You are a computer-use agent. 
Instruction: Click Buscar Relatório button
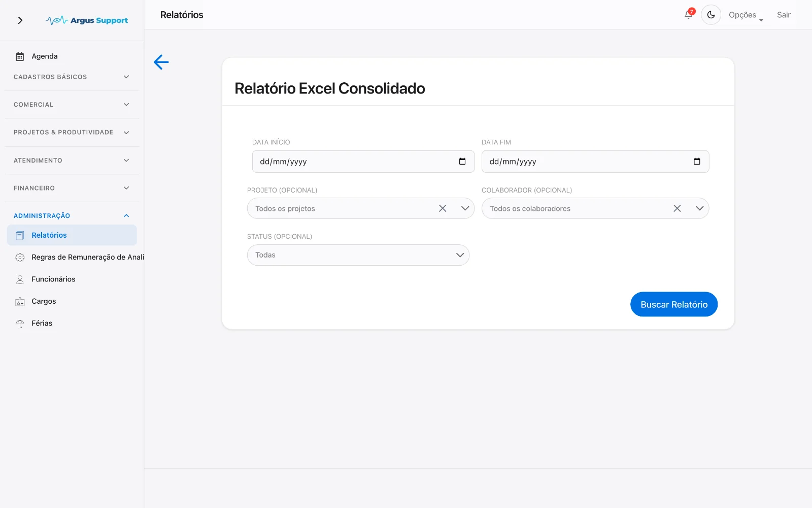pyautogui.click(x=674, y=304)
